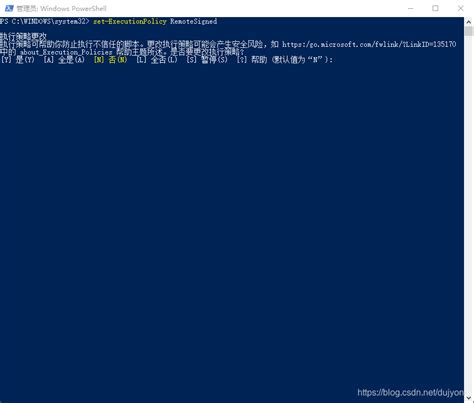Click the PowerShell icon in title bar

[9, 8]
